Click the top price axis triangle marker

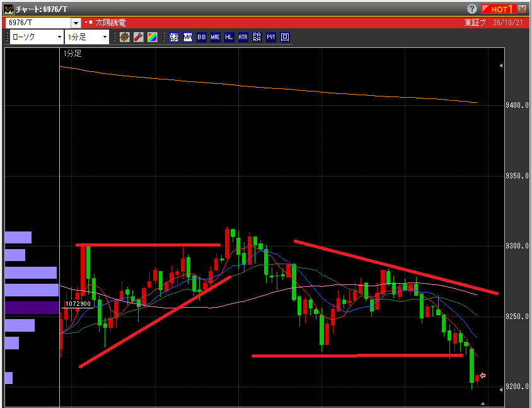click(x=501, y=66)
